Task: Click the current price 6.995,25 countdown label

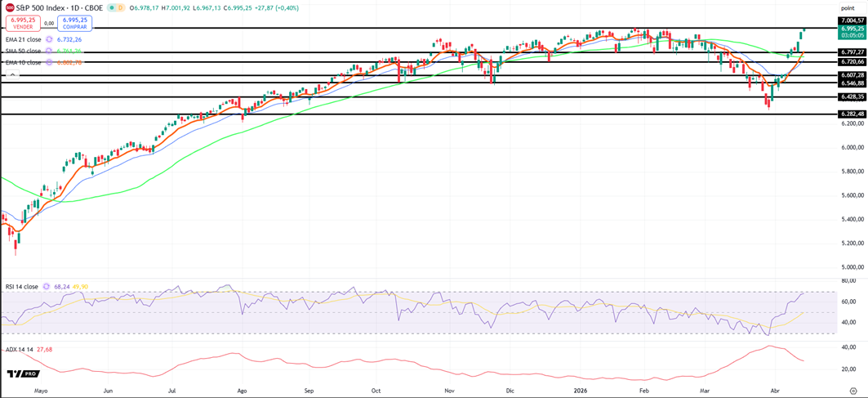Action: (x=852, y=32)
